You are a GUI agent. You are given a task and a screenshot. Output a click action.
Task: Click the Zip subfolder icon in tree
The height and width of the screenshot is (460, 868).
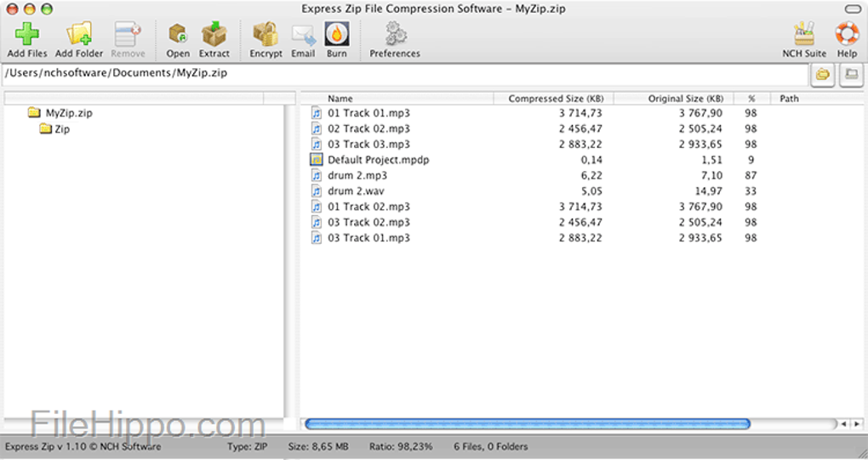point(45,129)
